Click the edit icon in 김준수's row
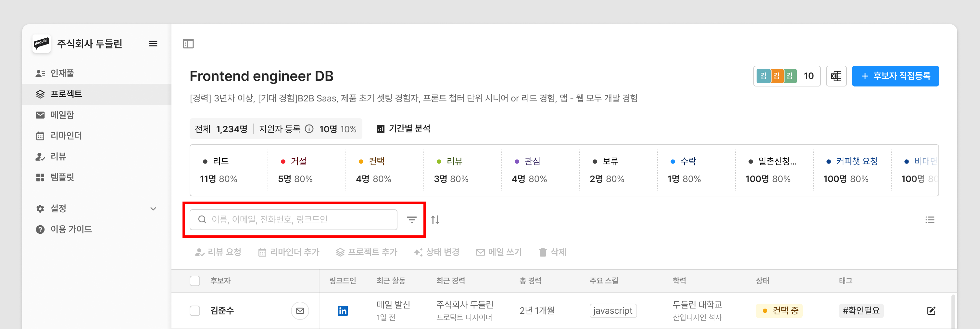 point(931,311)
